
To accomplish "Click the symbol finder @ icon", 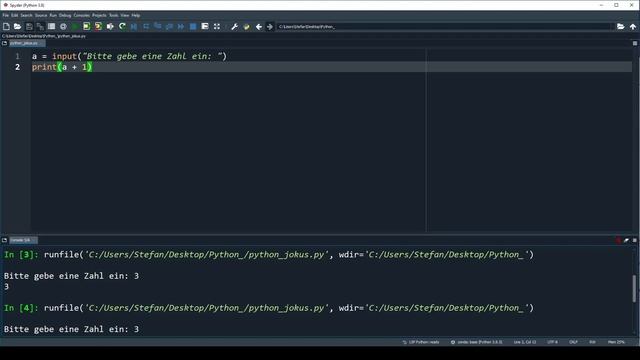I will 63,27.
